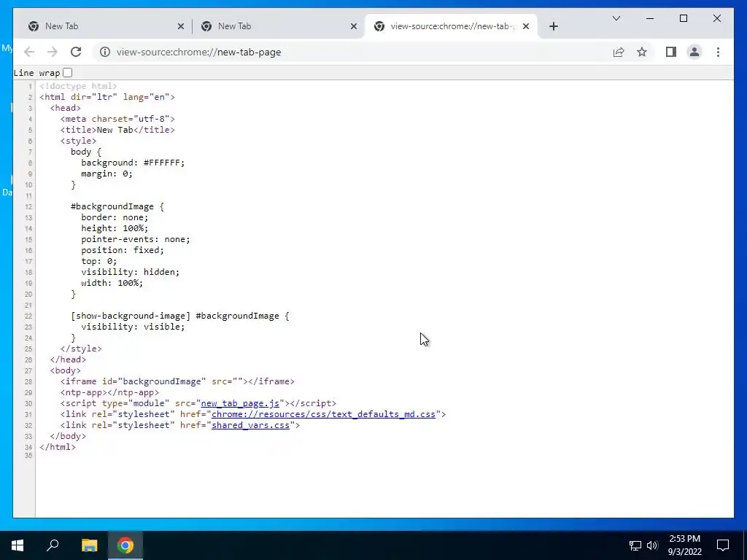Screen dimensions: 747x560
Task: Go back to previous page
Action: (x=29, y=52)
